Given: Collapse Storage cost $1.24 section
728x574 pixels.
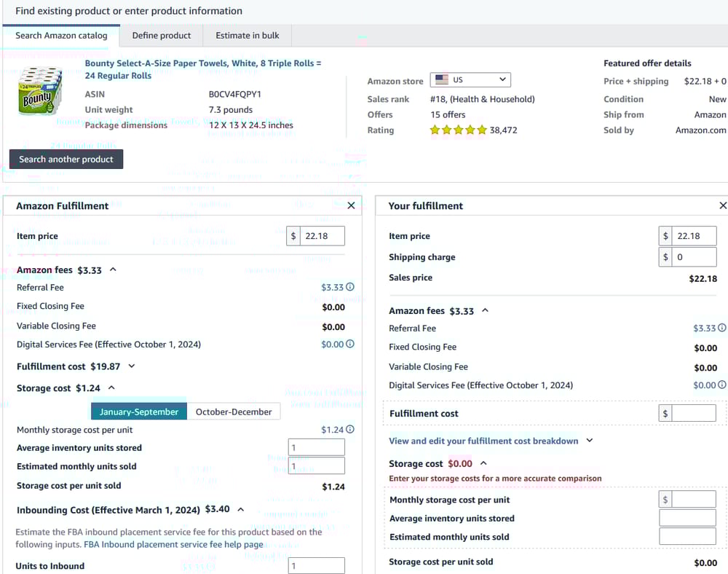Looking at the screenshot, I should [x=111, y=388].
